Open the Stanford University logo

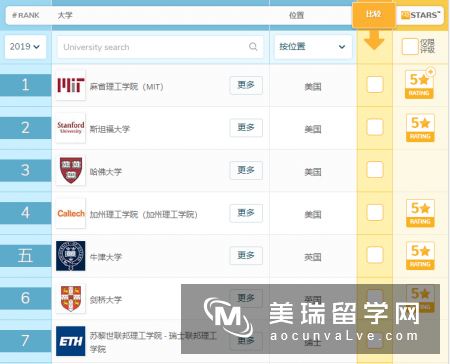point(71,128)
